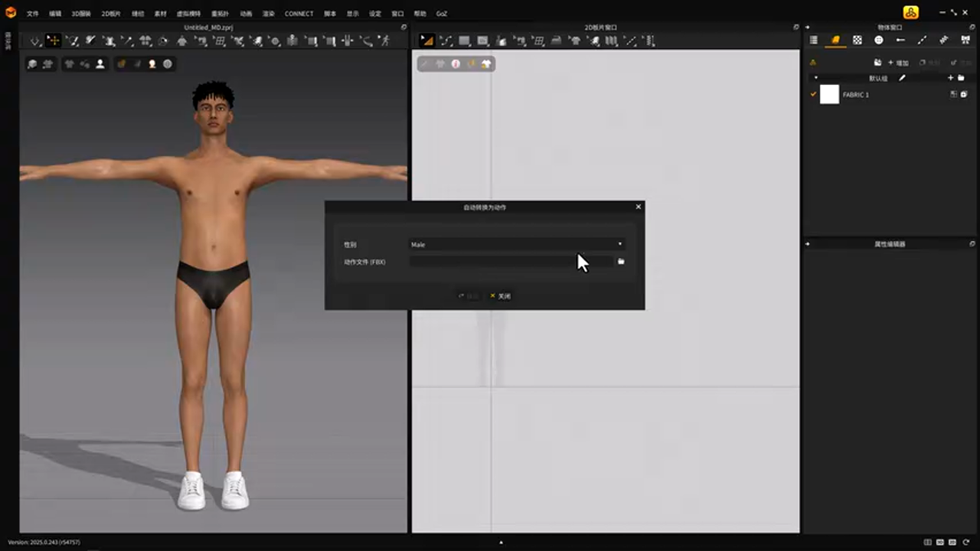Collapse the 默认组 group with its expander arrow
980x551 pixels.
coord(815,77)
